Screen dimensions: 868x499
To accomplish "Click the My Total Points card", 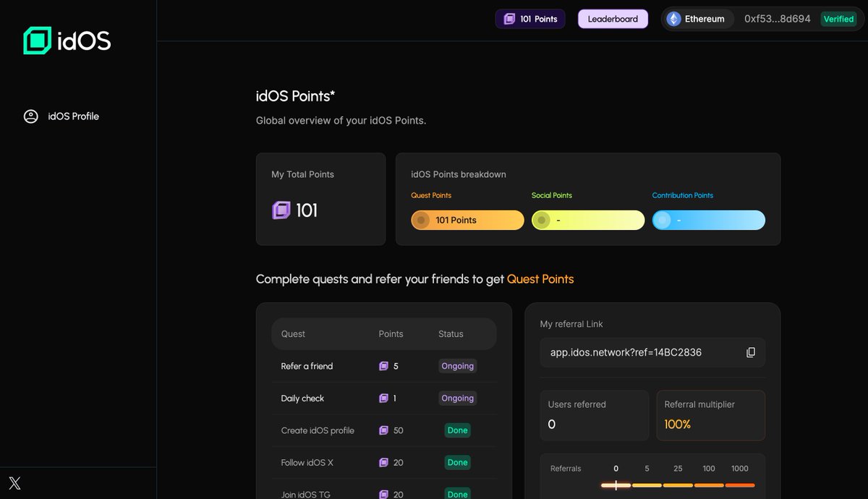I will 320,199.
